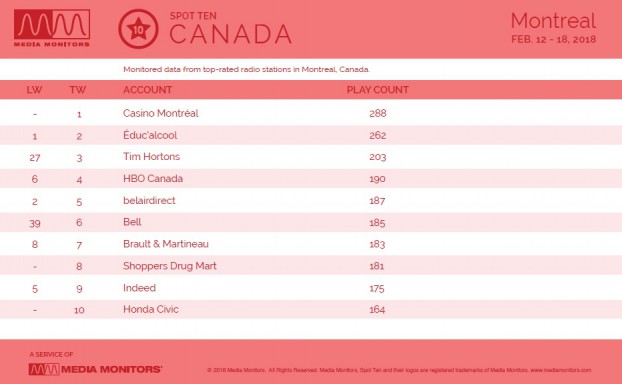Screen dimensions: 622x384
Task: Click the Media Monitors waveform logo at top
Action: 52,28
